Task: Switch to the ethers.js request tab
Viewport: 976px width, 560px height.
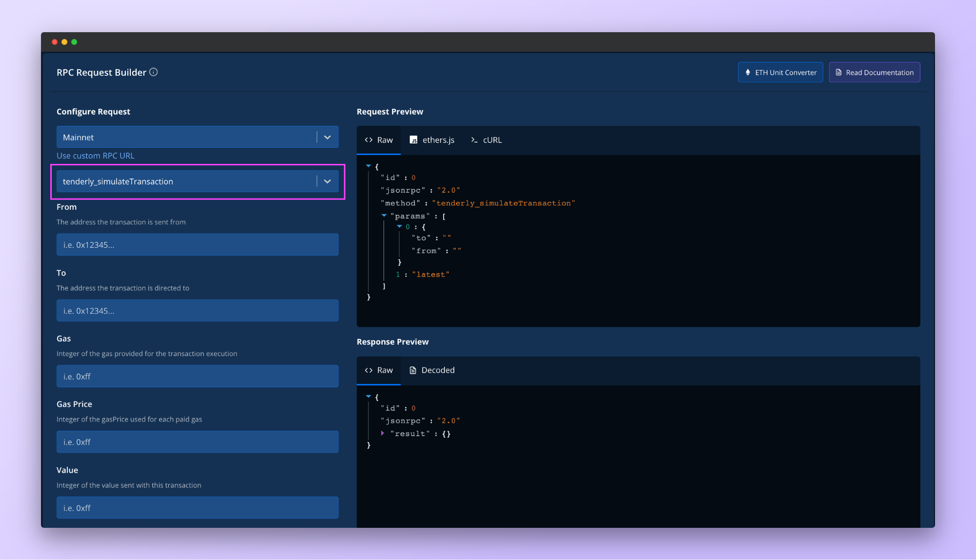Action: tap(432, 140)
